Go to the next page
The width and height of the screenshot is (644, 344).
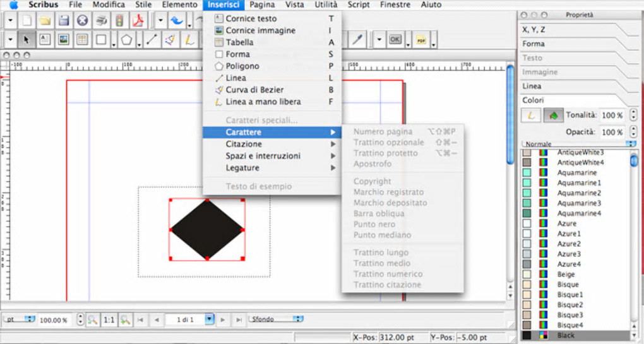pyautogui.click(x=223, y=319)
